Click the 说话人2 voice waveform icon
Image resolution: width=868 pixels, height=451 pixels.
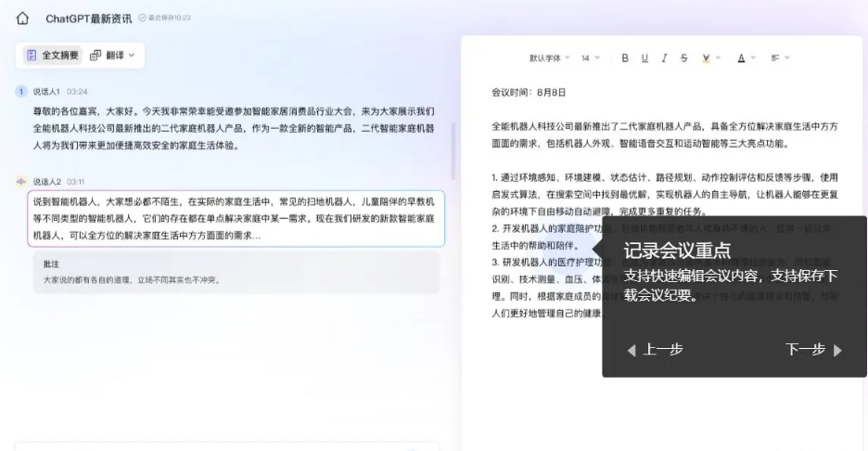click(21, 181)
